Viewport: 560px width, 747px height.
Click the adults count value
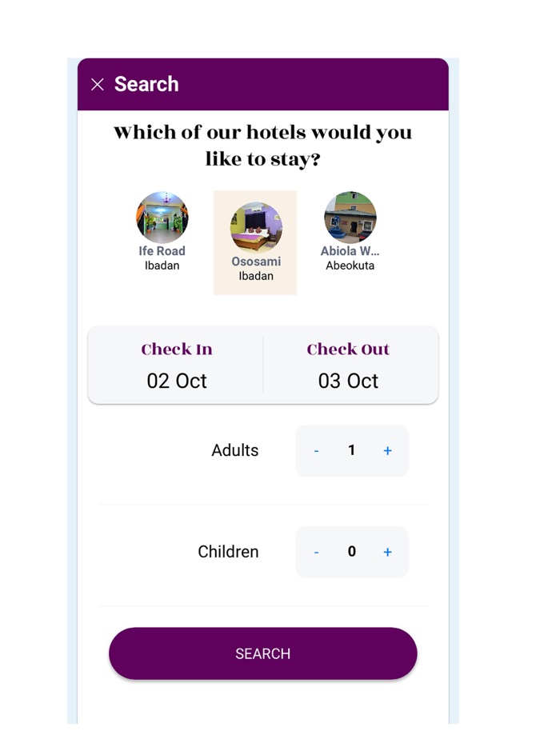click(351, 451)
